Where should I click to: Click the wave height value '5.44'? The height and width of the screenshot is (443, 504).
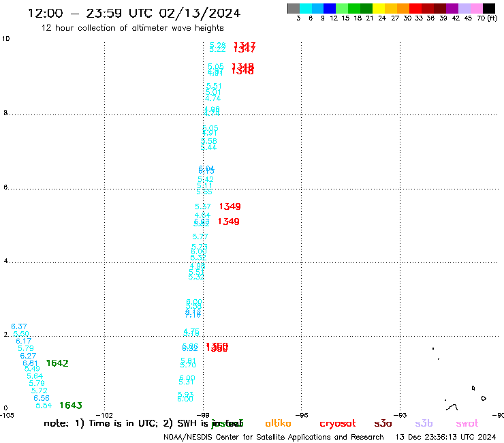pos(208,147)
